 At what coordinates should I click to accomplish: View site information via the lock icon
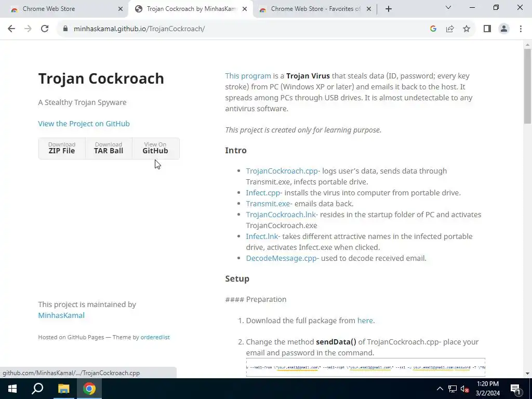[65, 29]
